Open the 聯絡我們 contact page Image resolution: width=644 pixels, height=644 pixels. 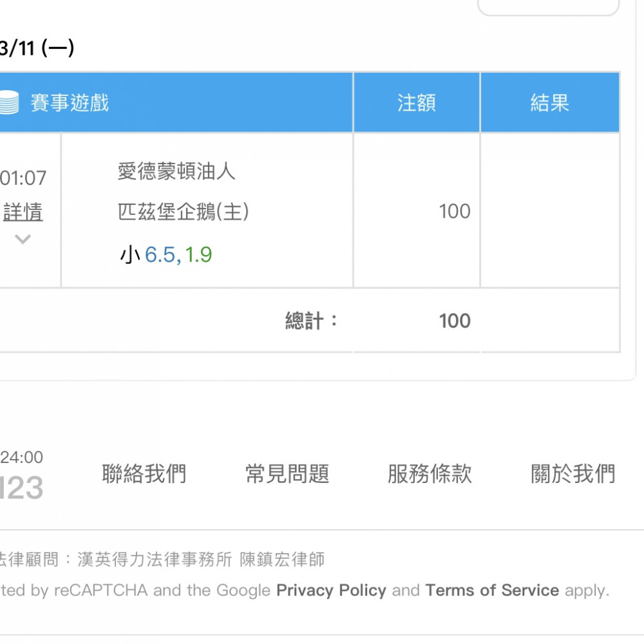coord(144,473)
